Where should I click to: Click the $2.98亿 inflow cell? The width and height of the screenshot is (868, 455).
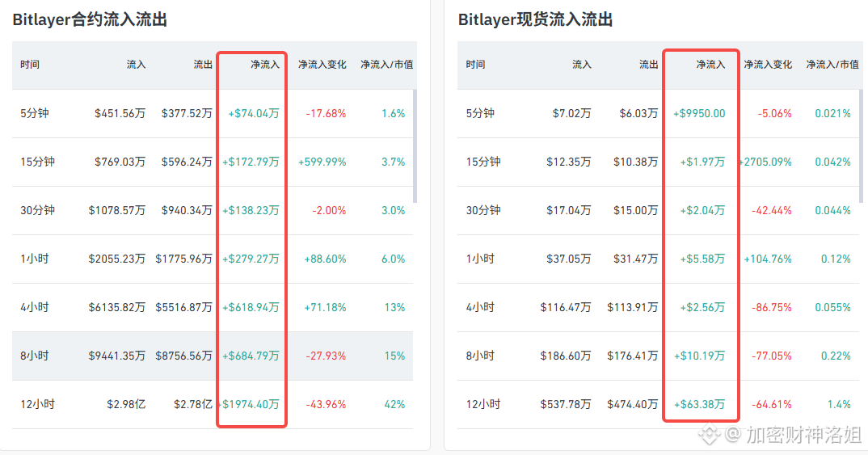click(x=126, y=405)
